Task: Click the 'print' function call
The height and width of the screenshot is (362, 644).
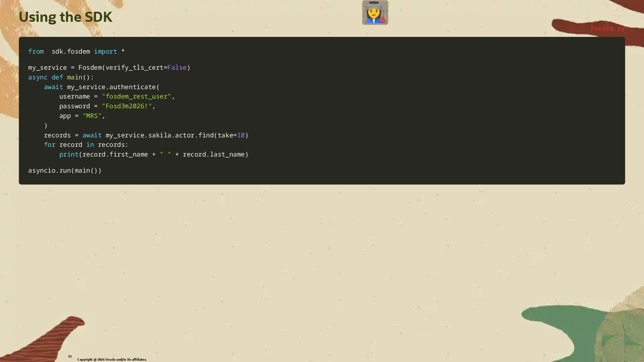Action: (x=68, y=155)
